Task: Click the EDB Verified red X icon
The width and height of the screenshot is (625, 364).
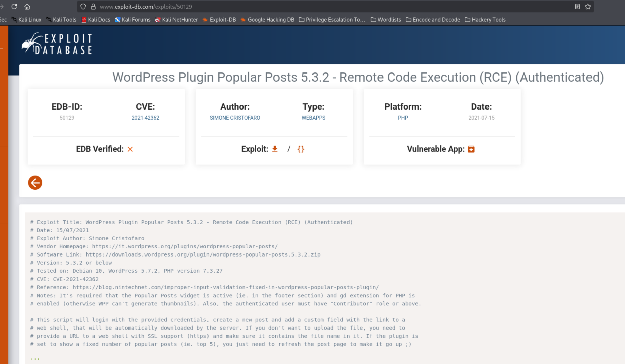Action: click(130, 149)
